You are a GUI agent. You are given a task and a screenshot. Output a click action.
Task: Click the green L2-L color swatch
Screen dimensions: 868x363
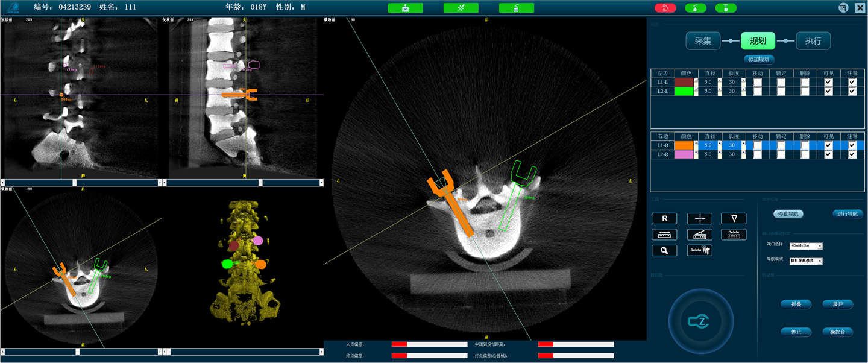(684, 91)
